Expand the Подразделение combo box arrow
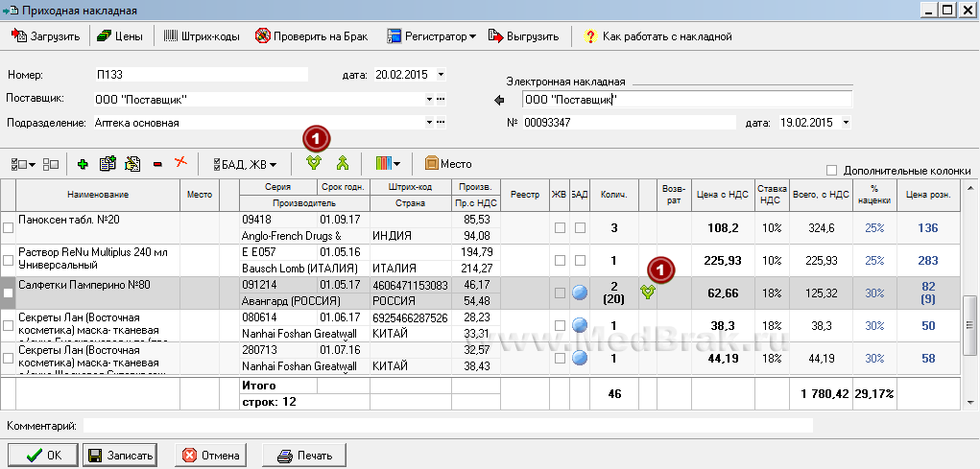 [x=429, y=123]
